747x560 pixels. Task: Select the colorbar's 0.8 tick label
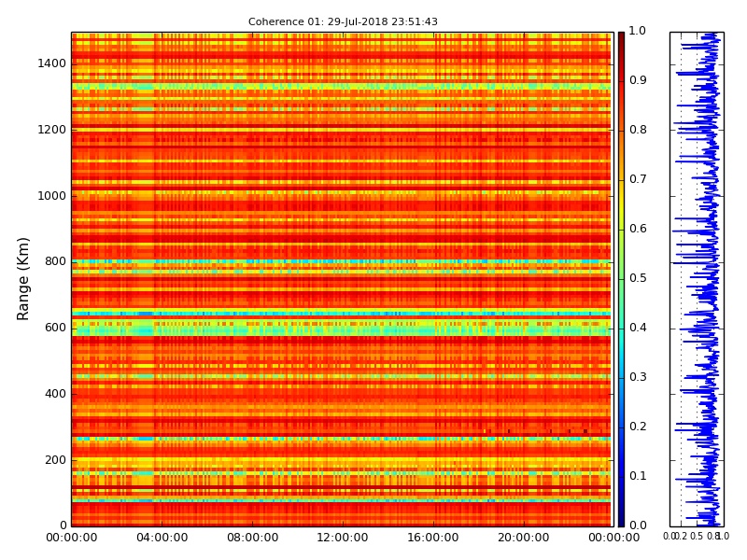pyautogui.click(x=638, y=130)
